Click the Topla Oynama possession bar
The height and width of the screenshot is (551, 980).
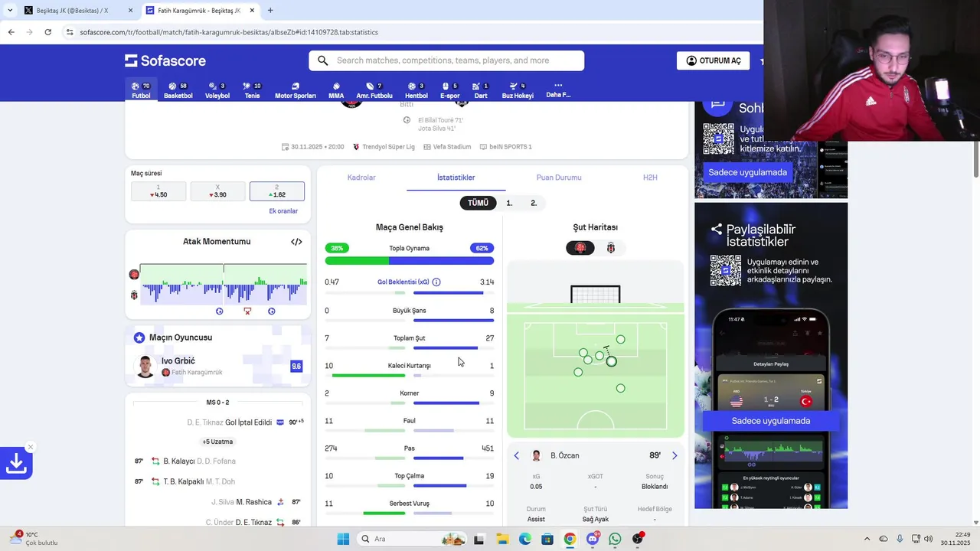coord(410,261)
